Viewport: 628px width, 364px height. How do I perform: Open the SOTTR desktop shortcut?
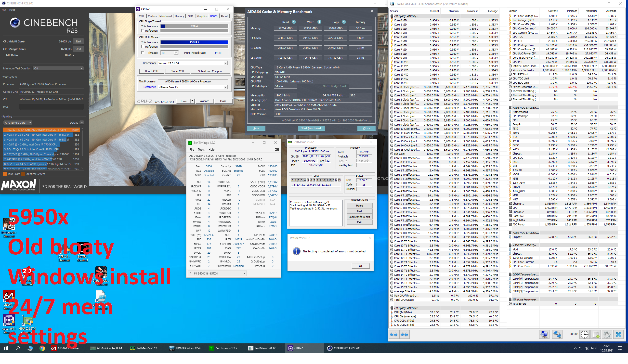[82, 252]
